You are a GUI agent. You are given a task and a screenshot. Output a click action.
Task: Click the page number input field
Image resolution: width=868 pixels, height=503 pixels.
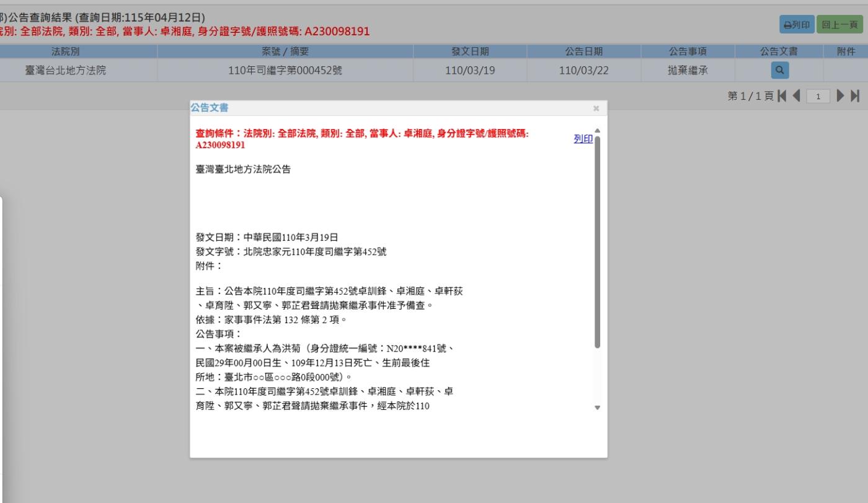point(819,96)
